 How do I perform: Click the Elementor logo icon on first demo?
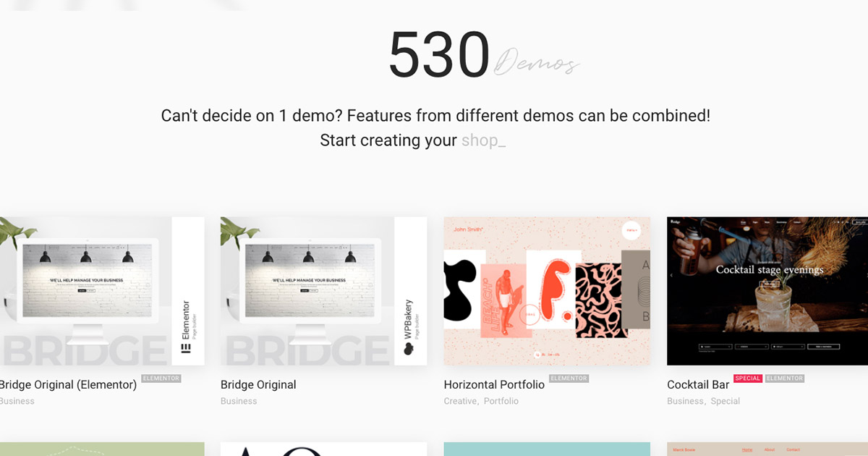[x=186, y=348]
